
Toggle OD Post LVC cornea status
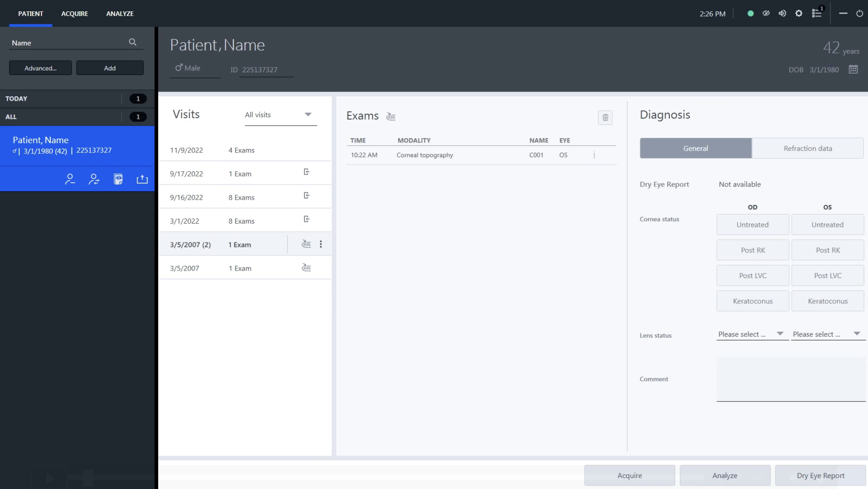[753, 275]
